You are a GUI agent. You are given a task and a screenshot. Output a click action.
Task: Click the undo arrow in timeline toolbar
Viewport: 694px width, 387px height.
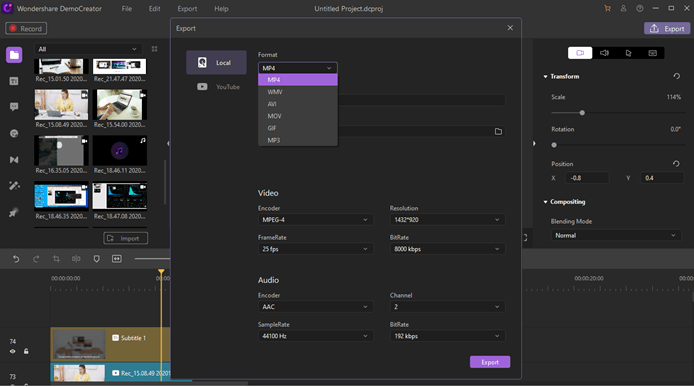[16, 259]
